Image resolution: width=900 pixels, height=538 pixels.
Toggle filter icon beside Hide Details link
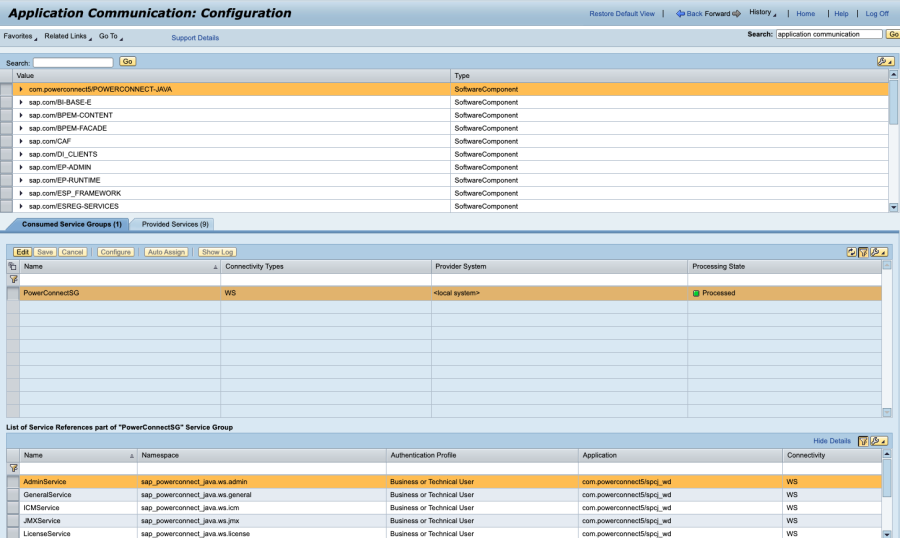click(862, 440)
